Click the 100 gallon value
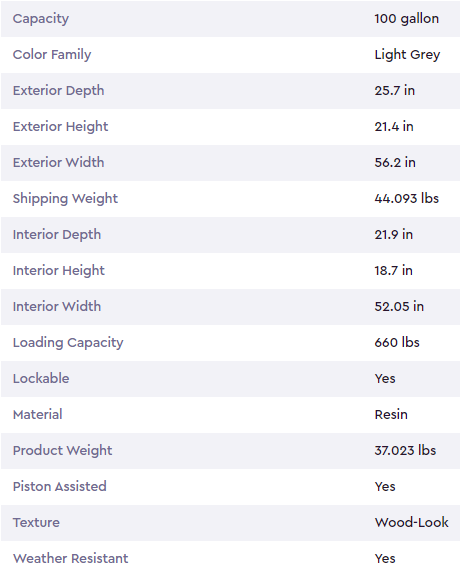This screenshot has width=460, height=575. [x=406, y=19]
